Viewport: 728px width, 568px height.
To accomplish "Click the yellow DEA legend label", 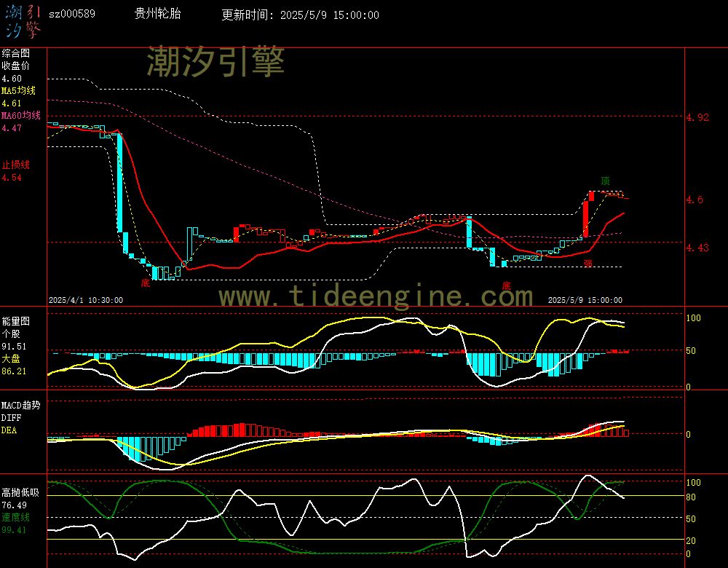I will coord(9,430).
